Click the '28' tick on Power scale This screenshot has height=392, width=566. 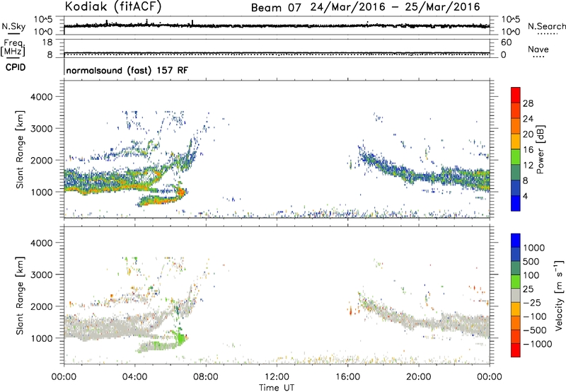(x=528, y=103)
